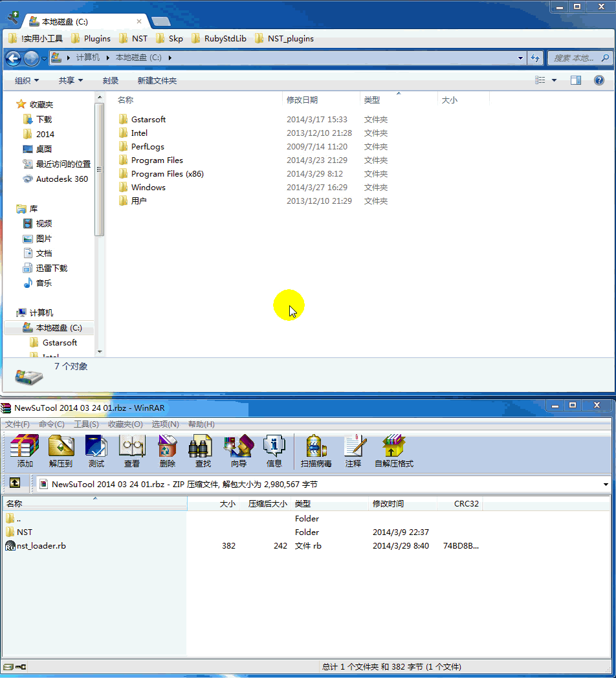Toggle the Explorer preview pane

click(x=576, y=80)
